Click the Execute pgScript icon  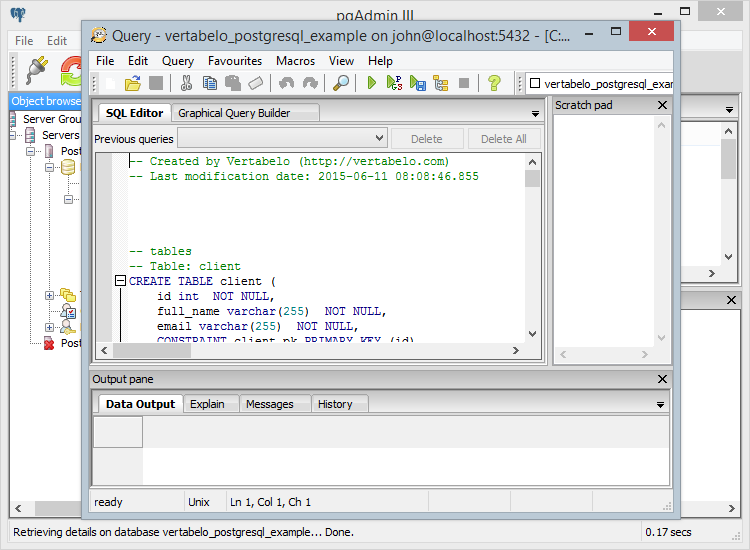click(x=394, y=83)
